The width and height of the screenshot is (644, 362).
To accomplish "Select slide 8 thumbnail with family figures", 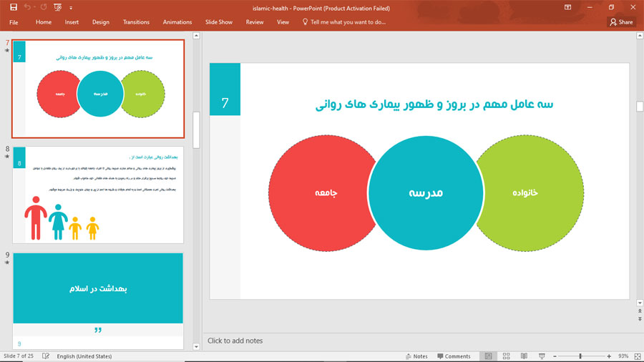I will coord(98,195).
